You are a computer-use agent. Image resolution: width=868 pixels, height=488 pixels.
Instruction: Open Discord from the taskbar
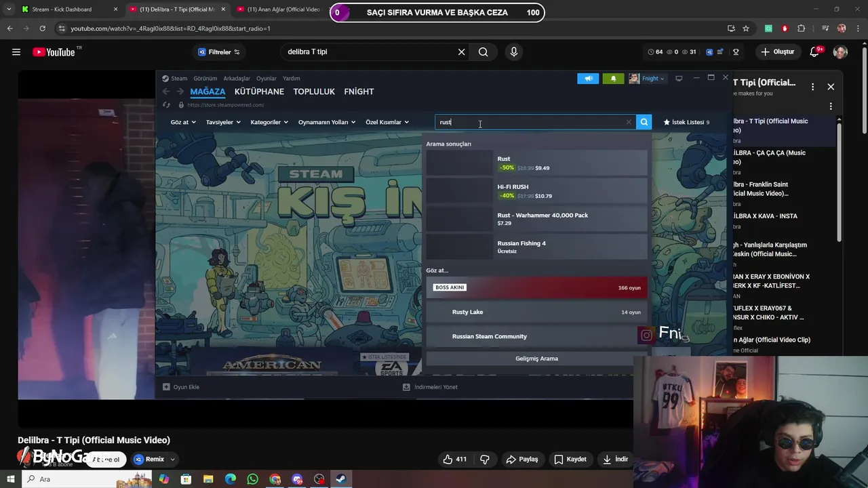coord(297,479)
